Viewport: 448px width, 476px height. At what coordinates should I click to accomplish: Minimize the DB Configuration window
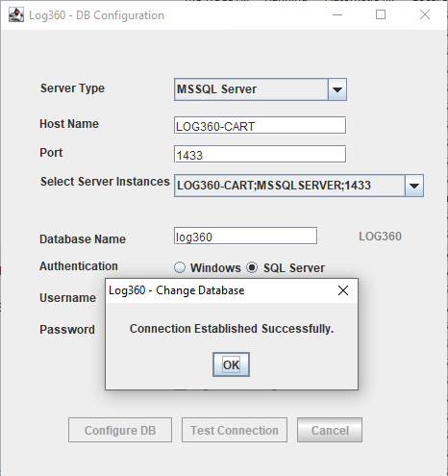(x=337, y=14)
